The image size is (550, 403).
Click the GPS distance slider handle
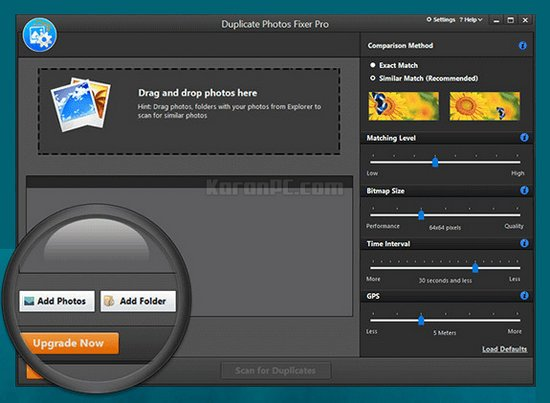pos(421,320)
